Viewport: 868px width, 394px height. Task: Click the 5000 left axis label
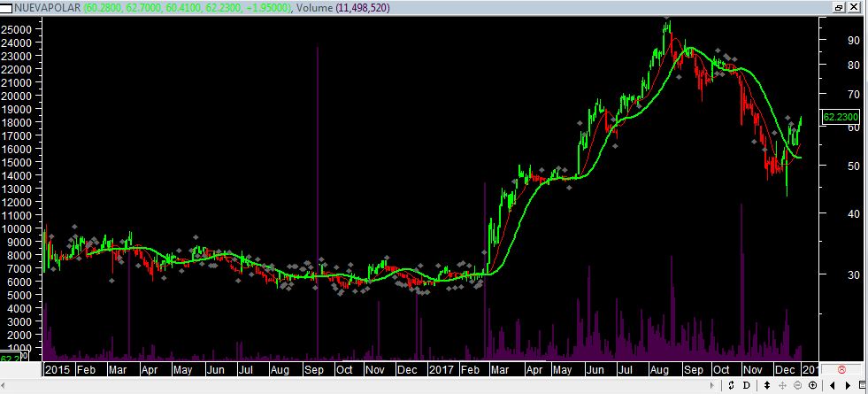click(x=18, y=296)
